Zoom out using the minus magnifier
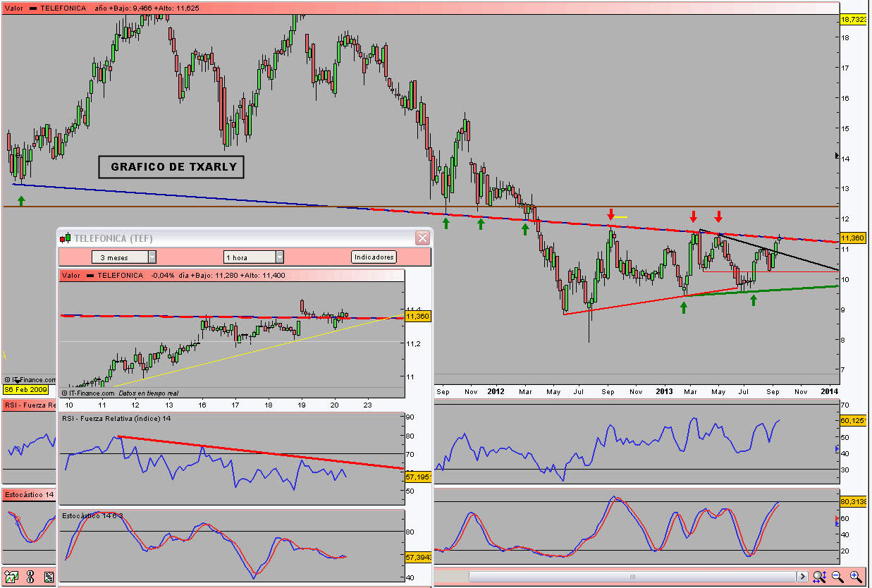This screenshot has height=588, width=872. click(837, 577)
